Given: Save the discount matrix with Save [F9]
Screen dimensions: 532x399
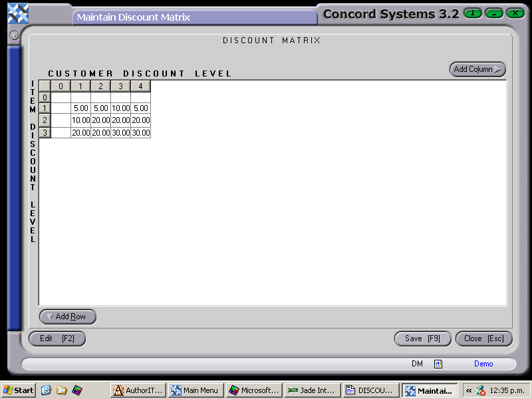Looking at the screenshot, I should pos(422,338).
